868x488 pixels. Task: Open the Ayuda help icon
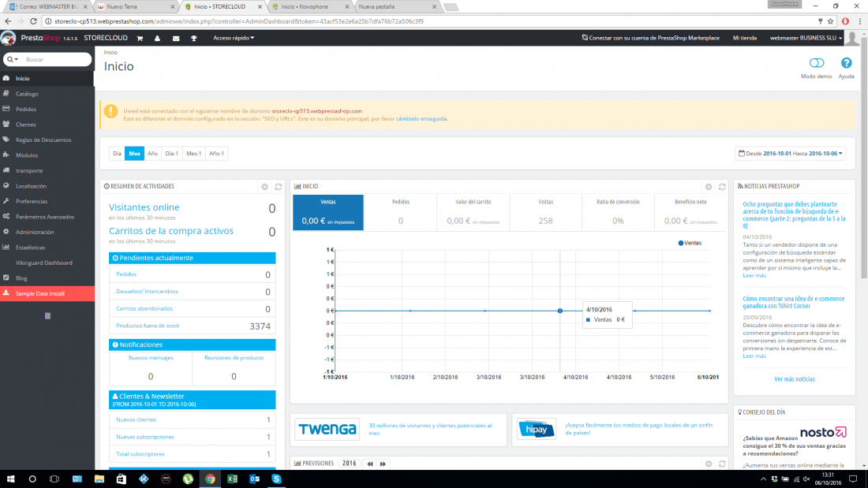tap(846, 63)
